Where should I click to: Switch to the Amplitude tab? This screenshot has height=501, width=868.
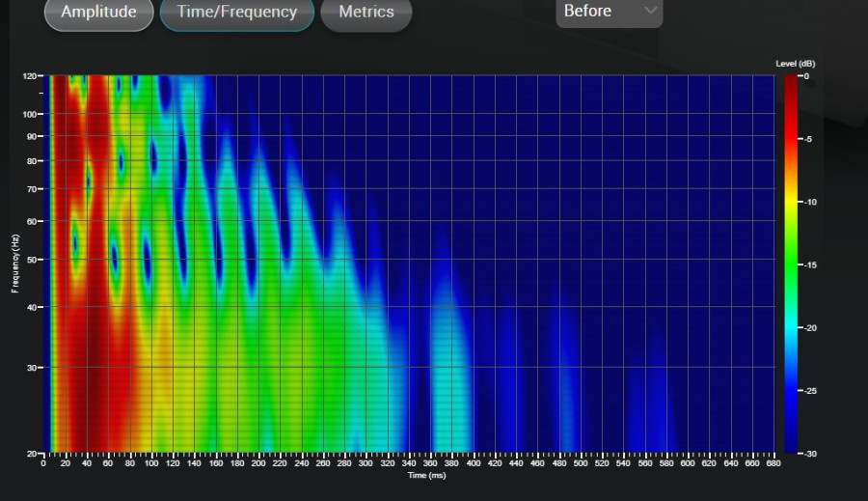pos(98,12)
